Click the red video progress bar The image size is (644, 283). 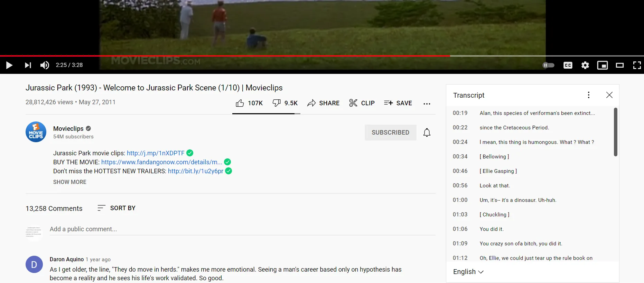tap(225, 56)
